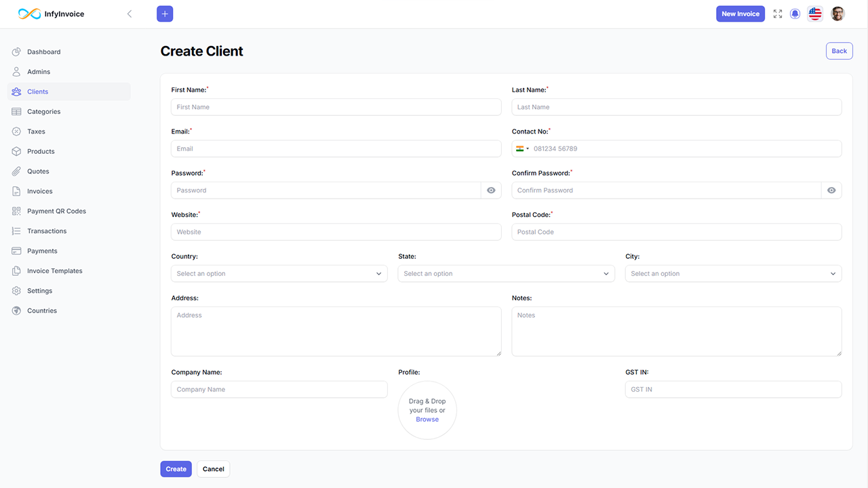Show the Password field contents
The width and height of the screenshot is (868, 488).
coord(490,190)
